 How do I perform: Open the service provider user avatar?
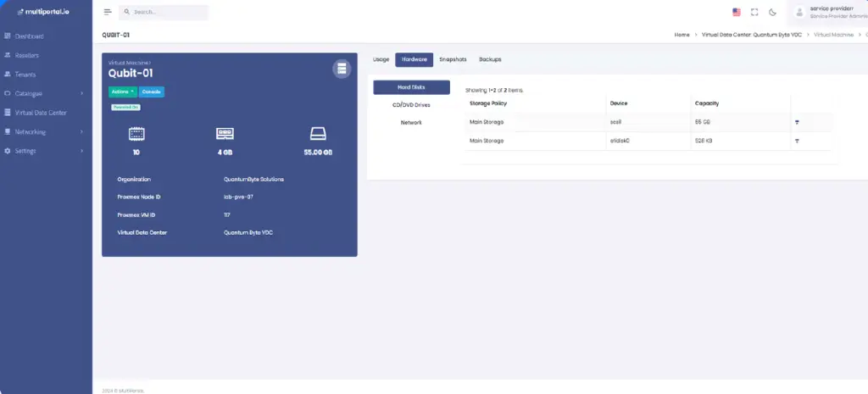[x=798, y=12]
